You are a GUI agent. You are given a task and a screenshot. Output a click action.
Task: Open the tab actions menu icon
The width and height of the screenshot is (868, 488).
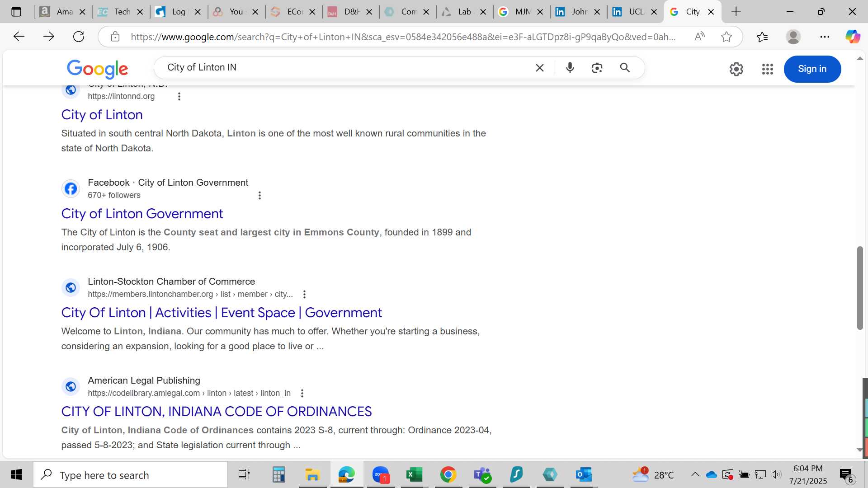pyautogui.click(x=16, y=12)
